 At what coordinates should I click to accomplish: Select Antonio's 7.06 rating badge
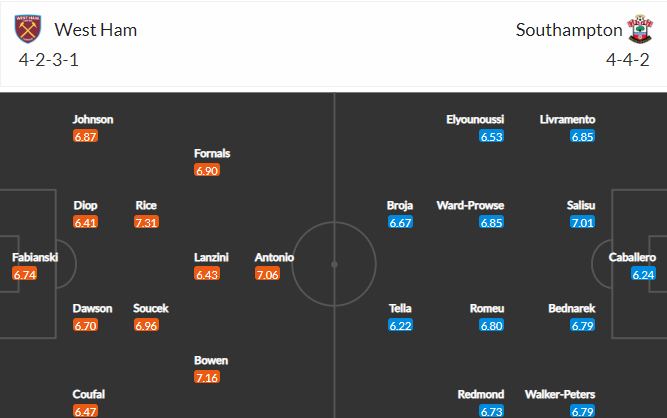tap(268, 274)
